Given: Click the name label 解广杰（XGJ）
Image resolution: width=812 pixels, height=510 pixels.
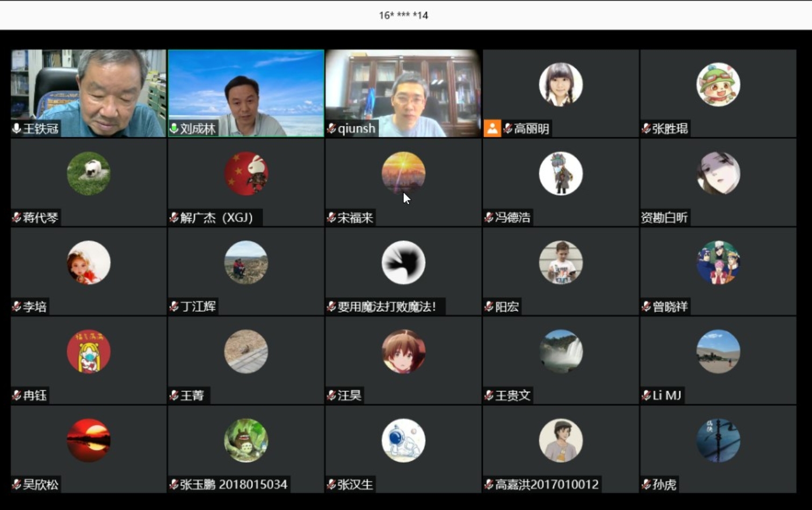Looking at the screenshot, I should coord(216,218).
